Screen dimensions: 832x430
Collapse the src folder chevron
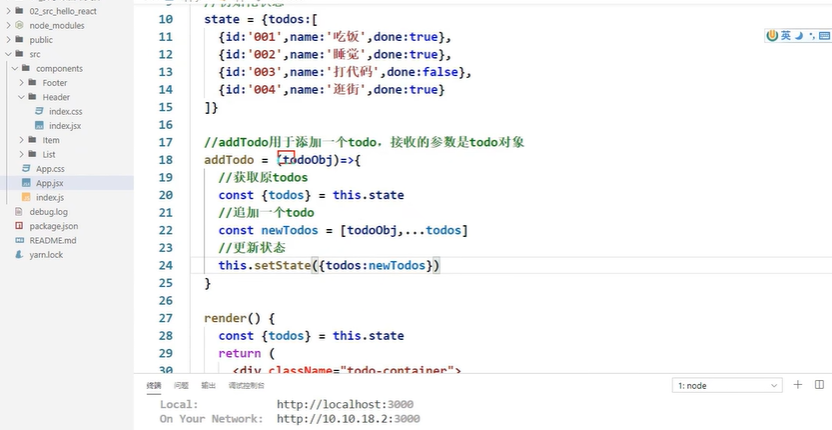click(x=8, y=54)
